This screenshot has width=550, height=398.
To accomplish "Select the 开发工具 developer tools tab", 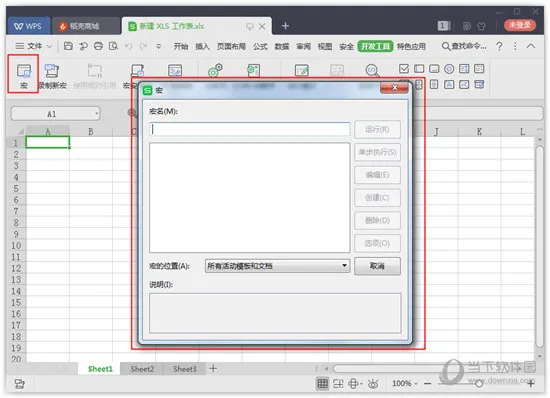I will (x=375, y=46).
